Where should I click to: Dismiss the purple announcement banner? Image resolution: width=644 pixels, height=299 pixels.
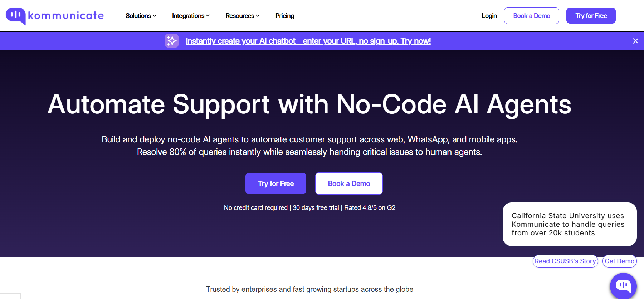click(635, 41)
